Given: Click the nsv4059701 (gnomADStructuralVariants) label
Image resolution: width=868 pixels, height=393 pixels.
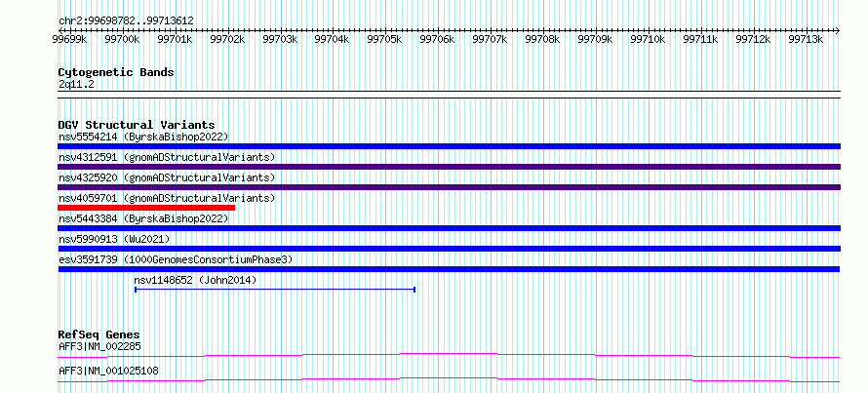Looking at the screenshot, I should tap(167, 198).
